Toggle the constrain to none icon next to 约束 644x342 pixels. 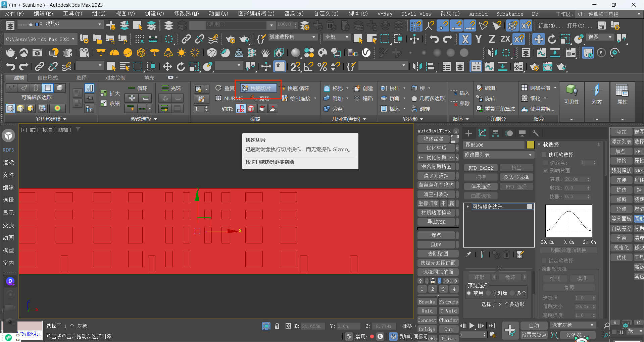pos(241,109)
